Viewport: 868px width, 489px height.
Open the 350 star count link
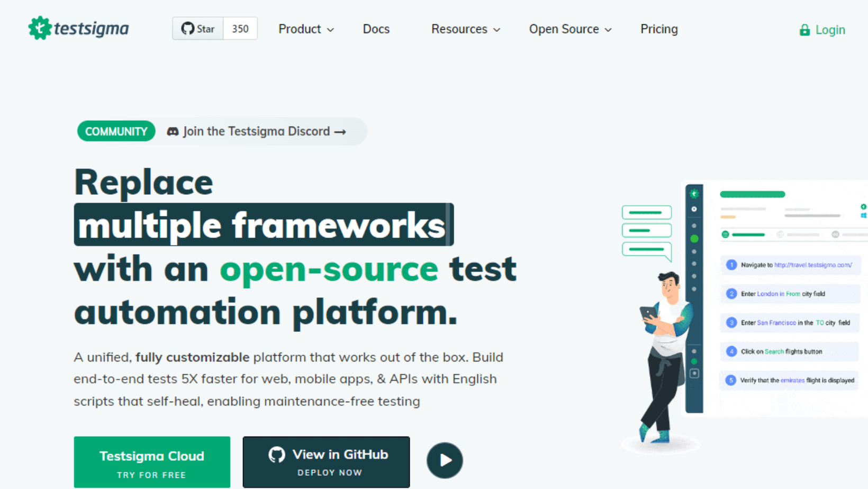(240, 29)
